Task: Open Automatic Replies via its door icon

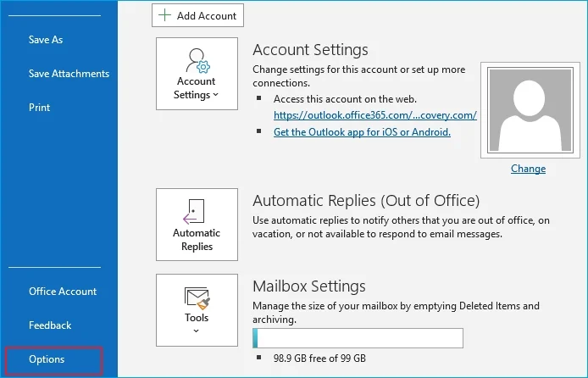Action: (x=197, y=211)
